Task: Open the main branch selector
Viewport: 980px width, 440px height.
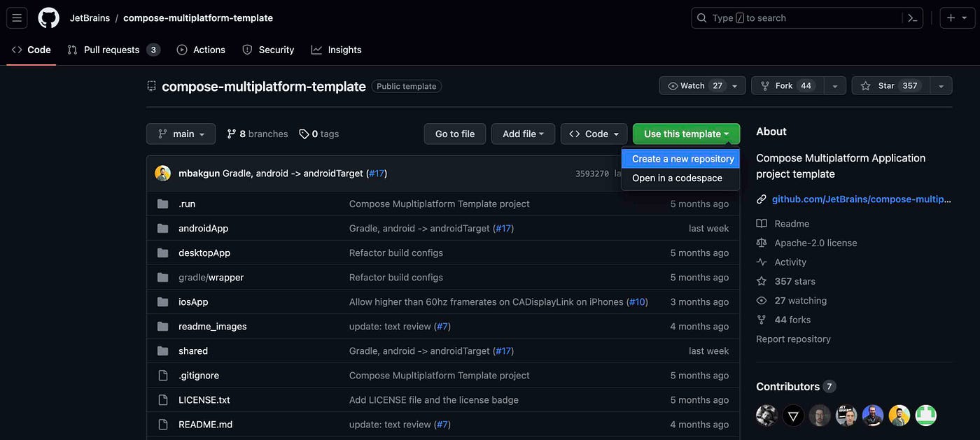Action: click(x=181, y=134)
